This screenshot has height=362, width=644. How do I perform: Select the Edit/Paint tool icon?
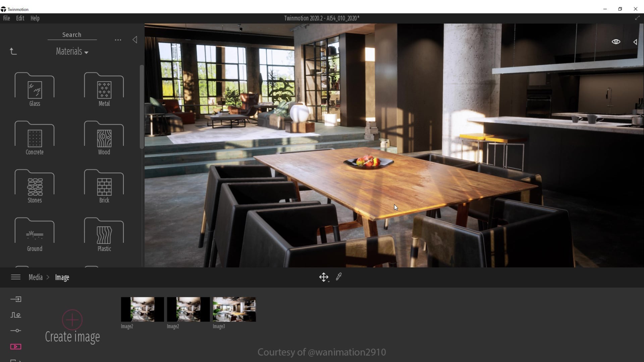point(338,277)
